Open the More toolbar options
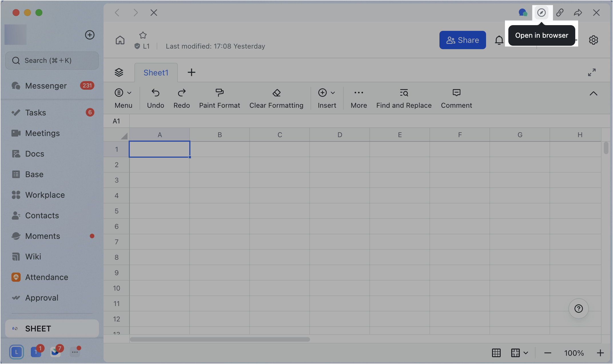 click(359, 98)
